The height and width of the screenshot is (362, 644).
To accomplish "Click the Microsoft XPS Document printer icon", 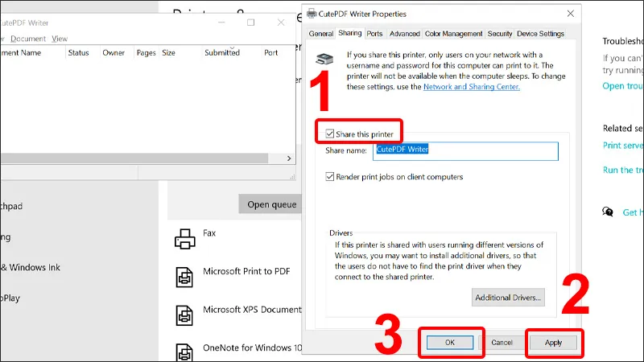I will pos(185,314).
